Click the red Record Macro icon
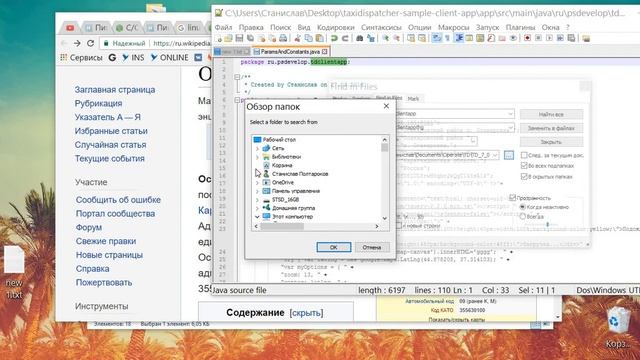The height and width of the screenshot is (360, 640). tap(527, 39)
